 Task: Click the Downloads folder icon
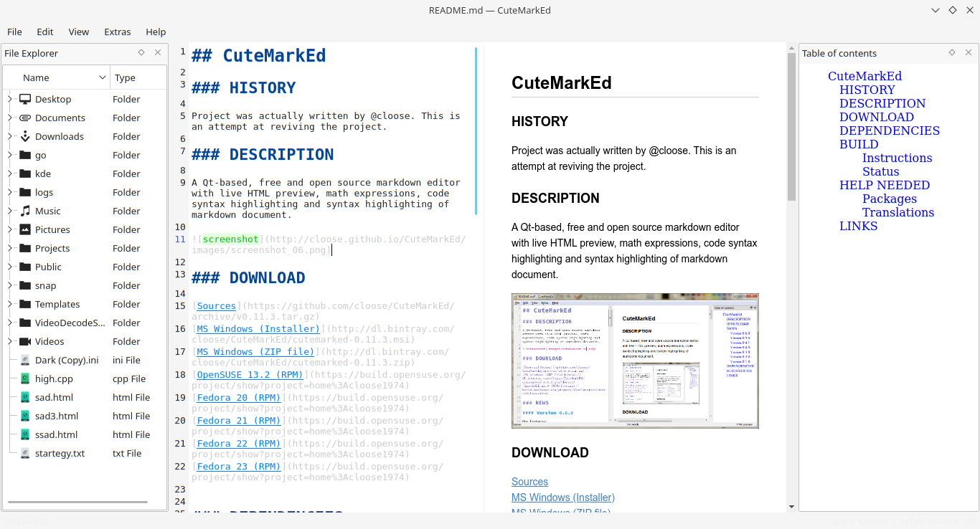(x=25, y=136)
